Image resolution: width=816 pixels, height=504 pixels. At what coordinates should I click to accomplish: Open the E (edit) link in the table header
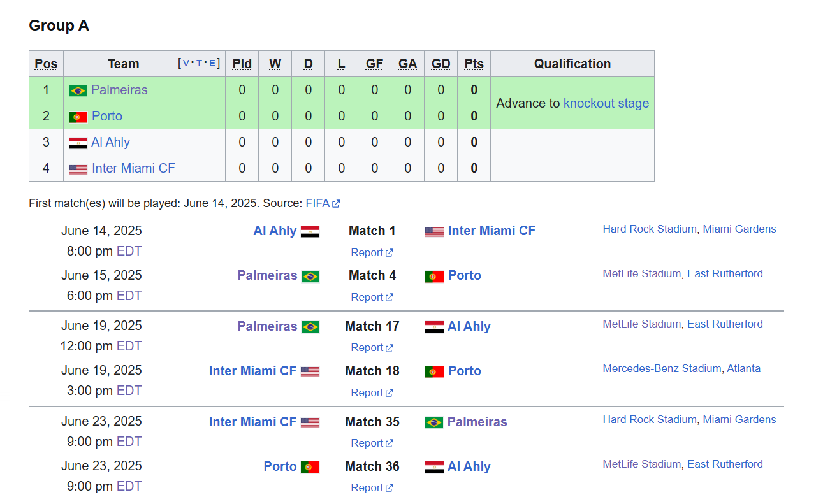pyautogui.click(x=212, y=64)
